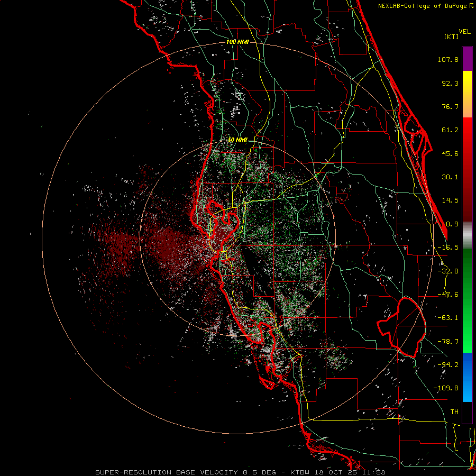Select the 14.5 legend value
The image size is (476, 476).
click(450, 200)
